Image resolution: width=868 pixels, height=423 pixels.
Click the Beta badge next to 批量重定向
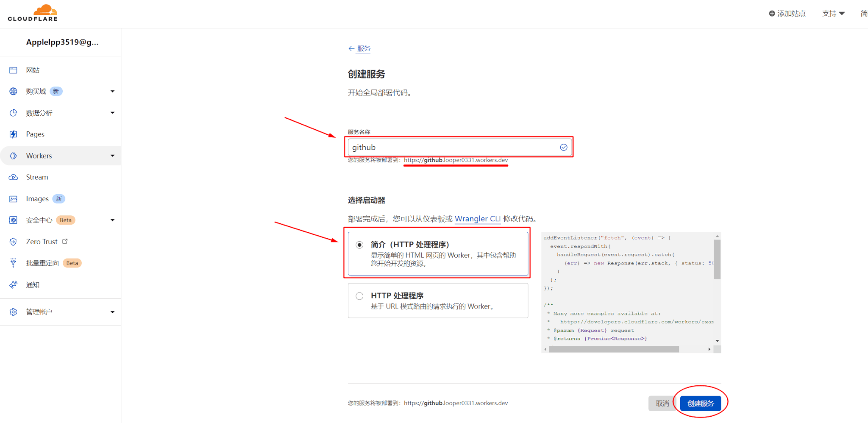(x=72, y=263)
